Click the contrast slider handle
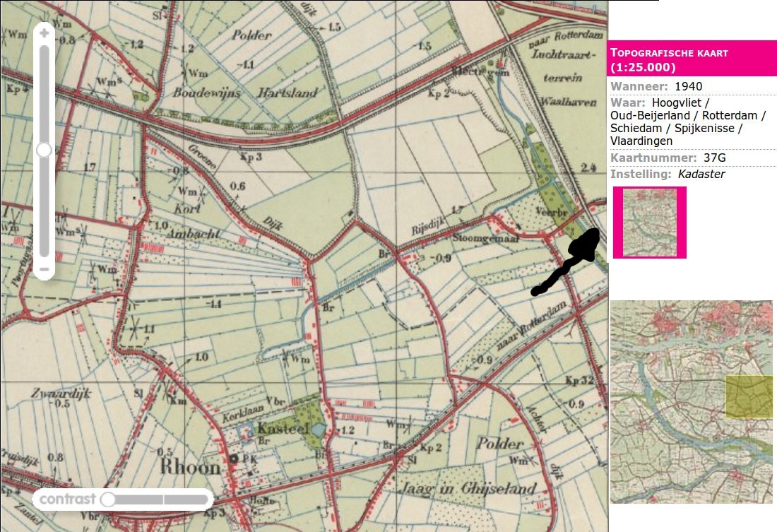 click(x=108, y=500)
